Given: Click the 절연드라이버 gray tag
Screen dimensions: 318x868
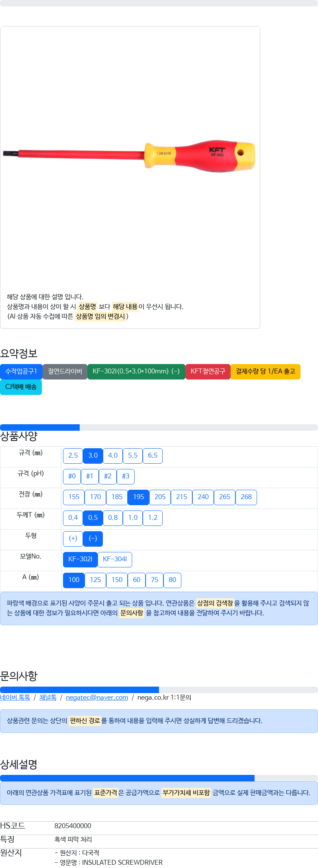Looking at the screenshot, I should (x=65, y=371).
